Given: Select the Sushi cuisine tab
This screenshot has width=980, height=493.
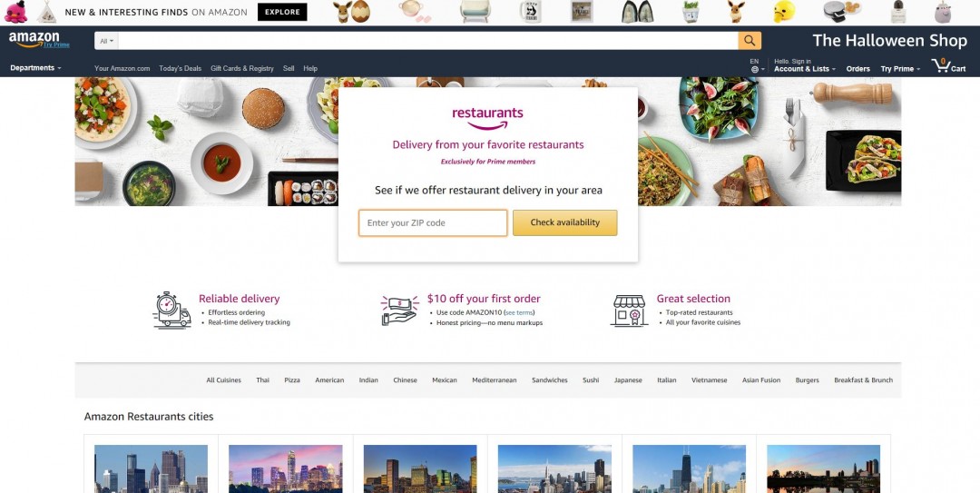Looking at the screenshot, I should coord(591,380).
